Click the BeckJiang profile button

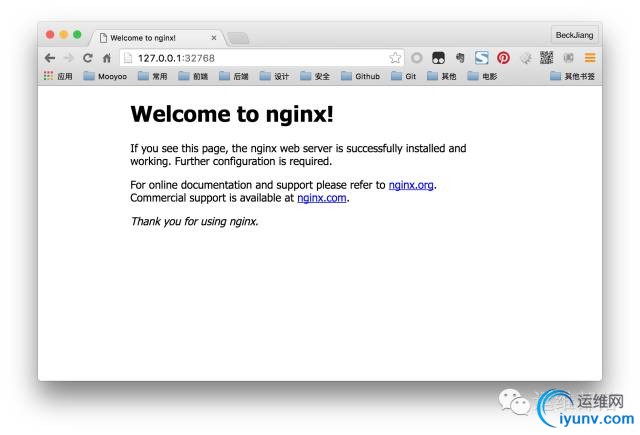pos(574,35)
